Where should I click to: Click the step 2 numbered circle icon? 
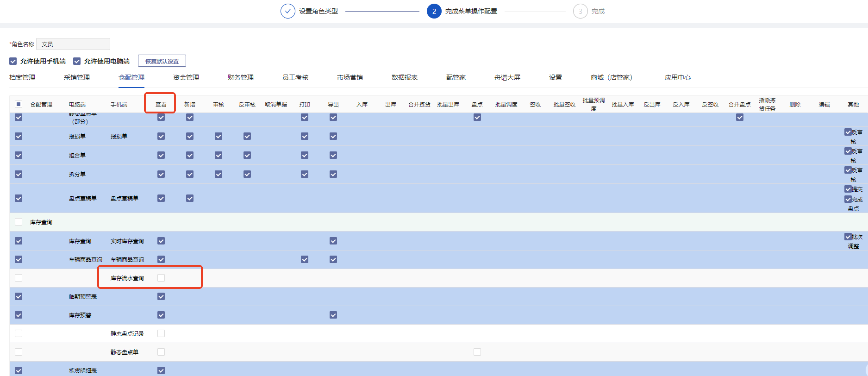[434, 11]
